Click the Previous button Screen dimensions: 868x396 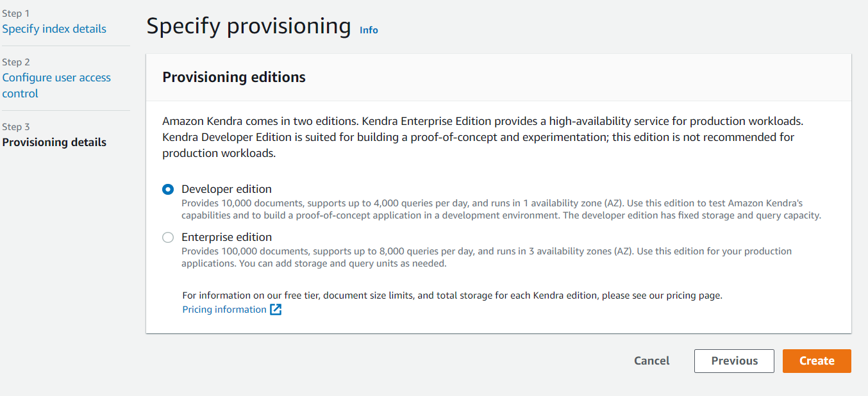point(734,361)
